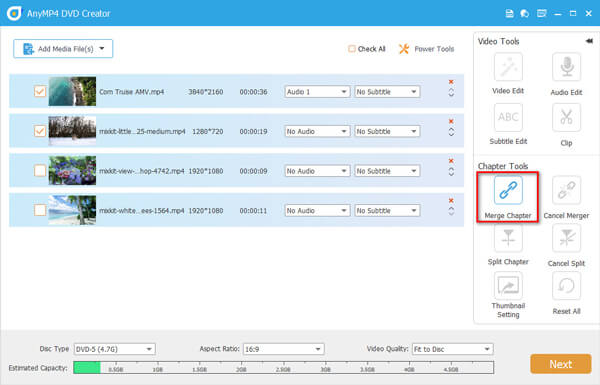Open Thumbnail Setting tool
The height and width of the screenshot is (385, 600).
point(508,286)
